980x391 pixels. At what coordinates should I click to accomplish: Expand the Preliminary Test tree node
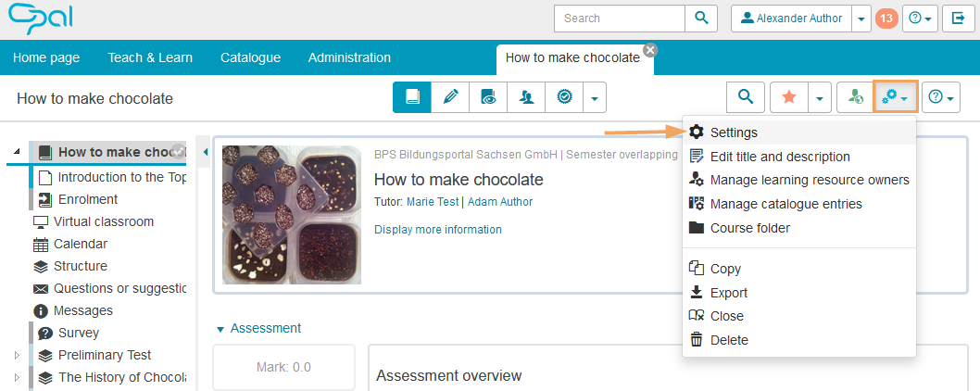coord(16,355)
